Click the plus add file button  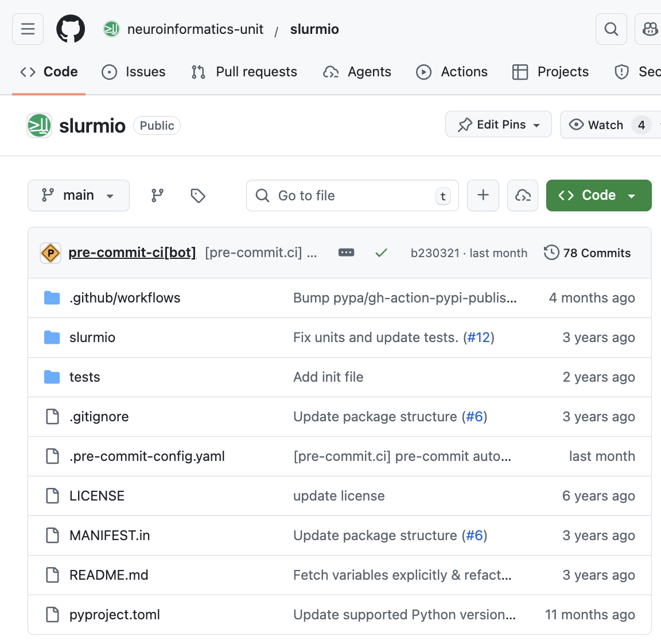pos(483,195)
